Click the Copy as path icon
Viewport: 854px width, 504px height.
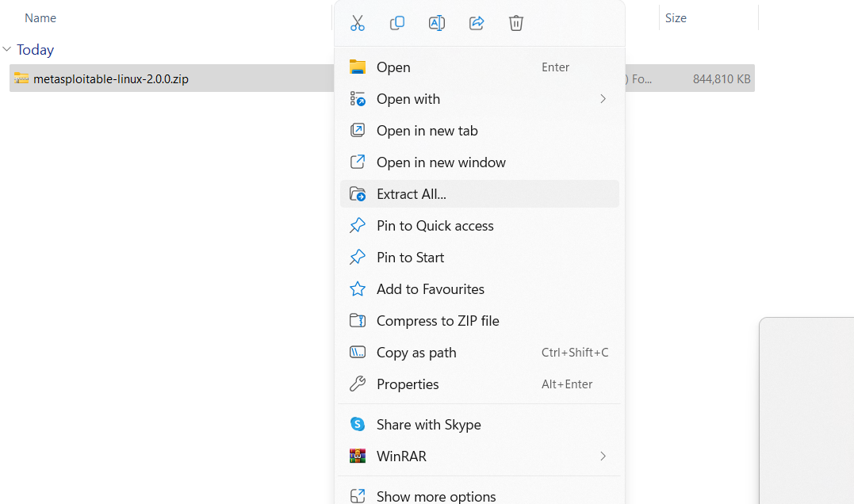pos(358,352)
